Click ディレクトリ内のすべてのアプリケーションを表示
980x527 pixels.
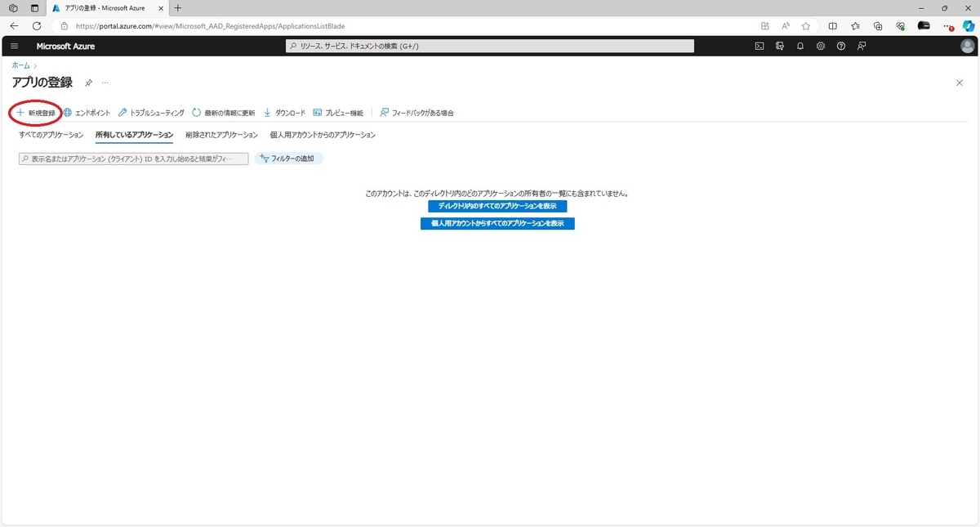(497, 206)
